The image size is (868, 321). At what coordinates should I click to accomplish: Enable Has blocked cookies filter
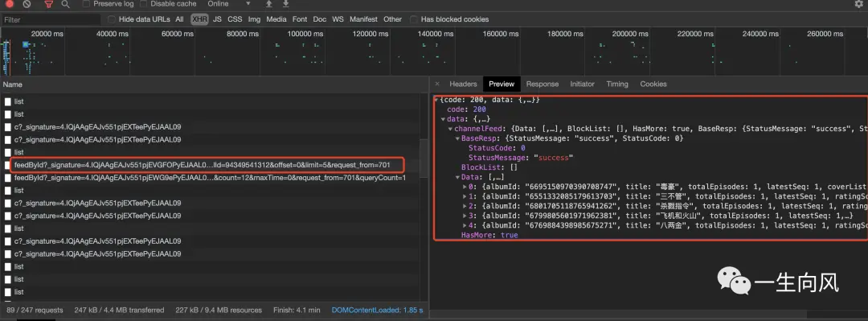pos(414,19)
